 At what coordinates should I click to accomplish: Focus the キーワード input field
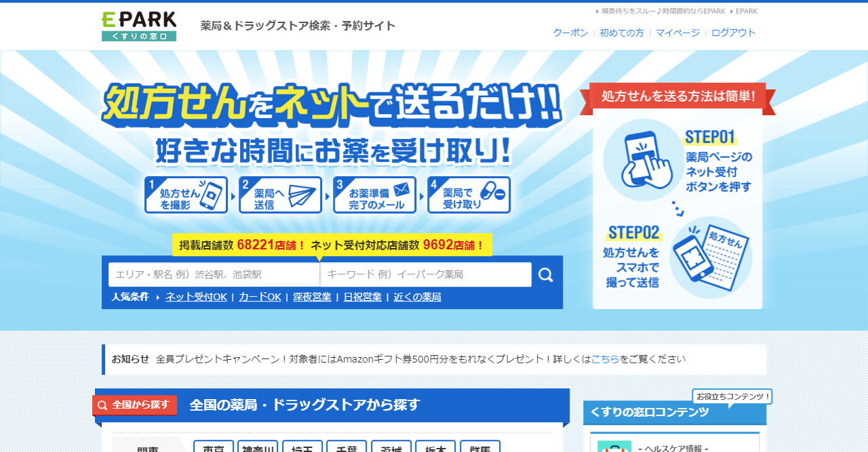point(426,274)
